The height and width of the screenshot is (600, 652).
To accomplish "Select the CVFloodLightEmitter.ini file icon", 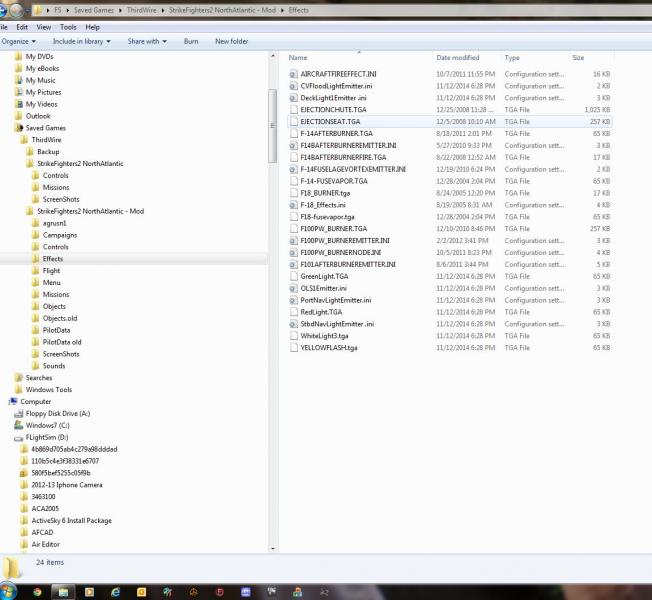I will pyautogui.click(x=294, y=86).
